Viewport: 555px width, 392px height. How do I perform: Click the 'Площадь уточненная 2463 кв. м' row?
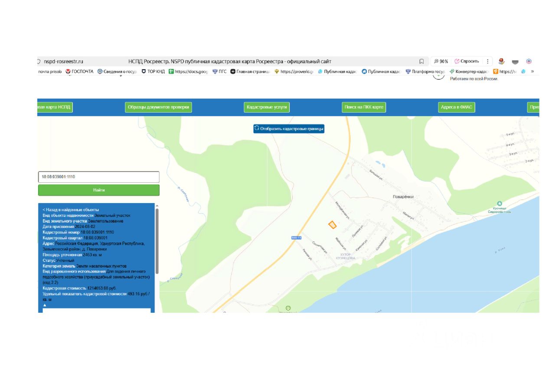click(x=72, y=255)
